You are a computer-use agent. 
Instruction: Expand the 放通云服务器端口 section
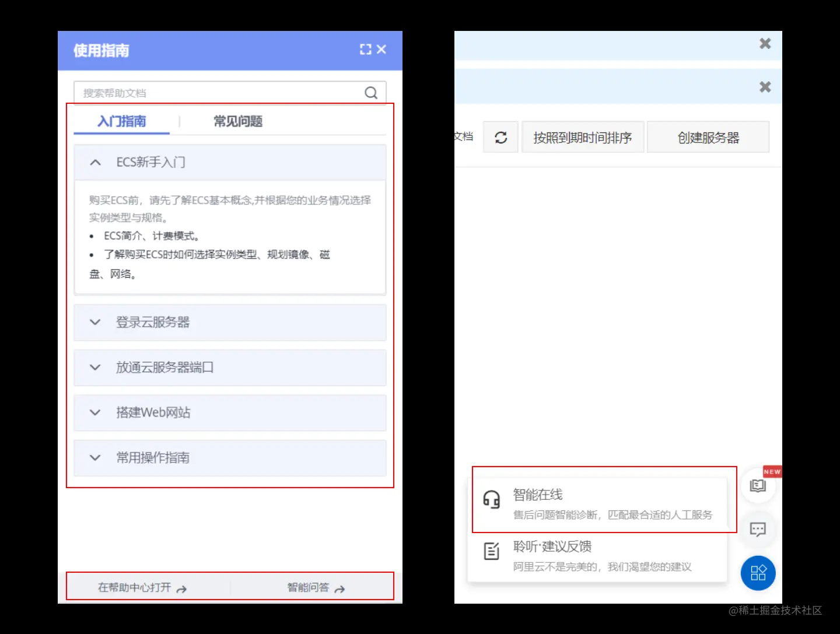230,367
